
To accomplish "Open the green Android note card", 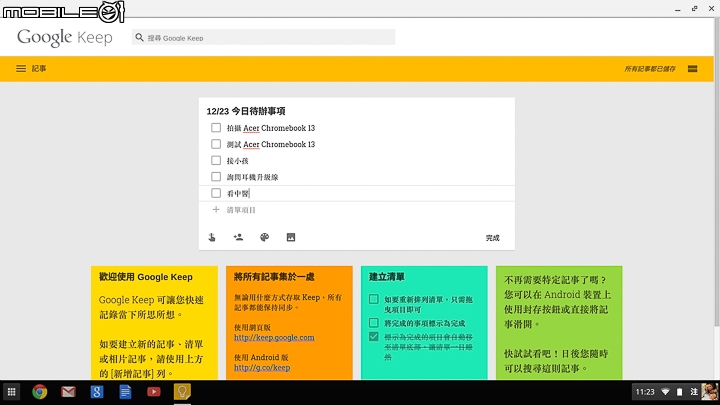I will [x=559, y=323].
